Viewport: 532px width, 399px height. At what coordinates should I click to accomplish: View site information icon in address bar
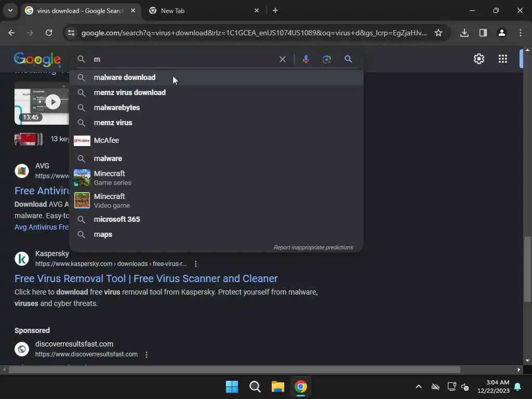pos(71,33)
